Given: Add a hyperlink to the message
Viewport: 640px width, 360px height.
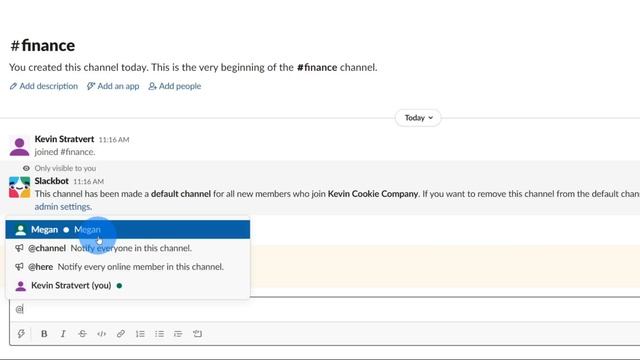Looking at the screenshot, I should point(120,334).
